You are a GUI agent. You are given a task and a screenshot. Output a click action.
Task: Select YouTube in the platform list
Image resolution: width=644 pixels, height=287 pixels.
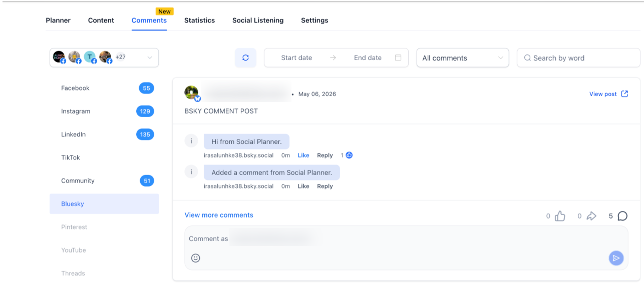click(x=104, y=250)
